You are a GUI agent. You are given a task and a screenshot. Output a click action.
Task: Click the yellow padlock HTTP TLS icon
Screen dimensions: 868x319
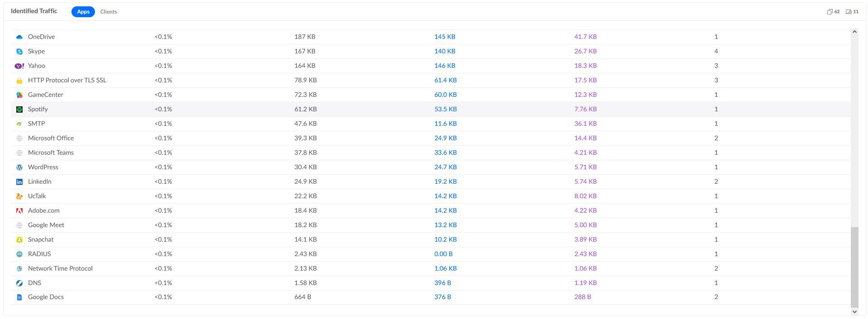[x=19, y=81]
